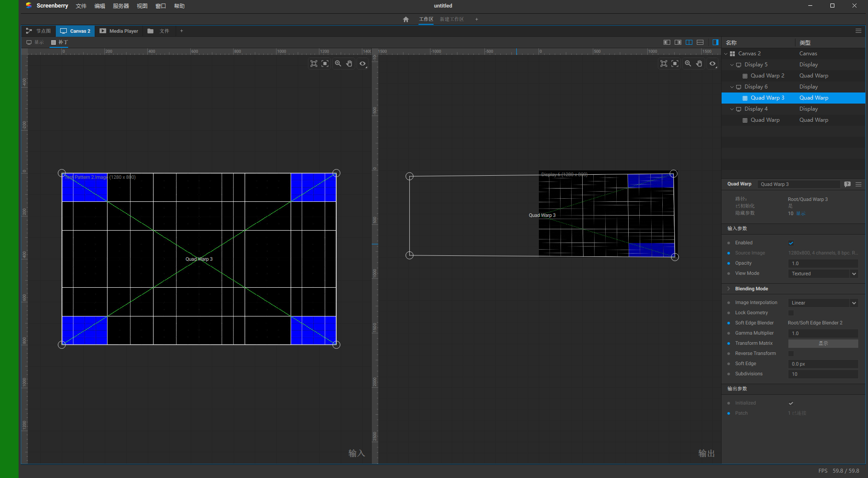868x478 pixels.
Task: Select the zoom tool in the input view
Action: (x=338, y=64)
